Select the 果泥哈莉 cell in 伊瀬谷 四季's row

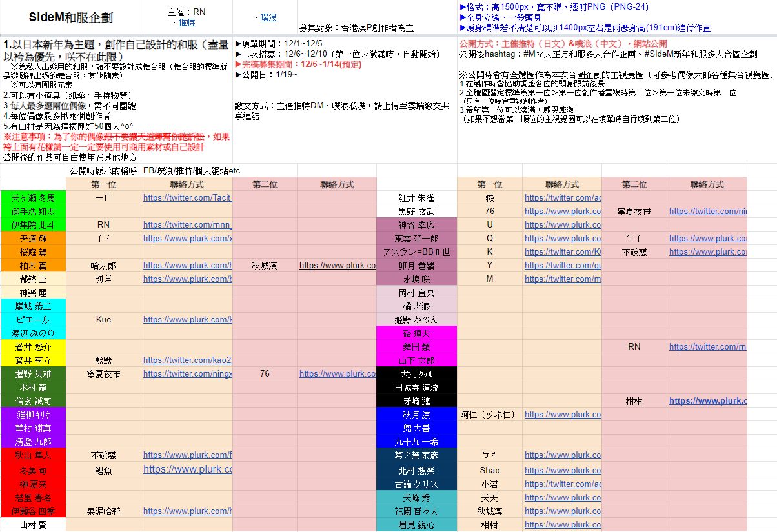click(104, 511)
